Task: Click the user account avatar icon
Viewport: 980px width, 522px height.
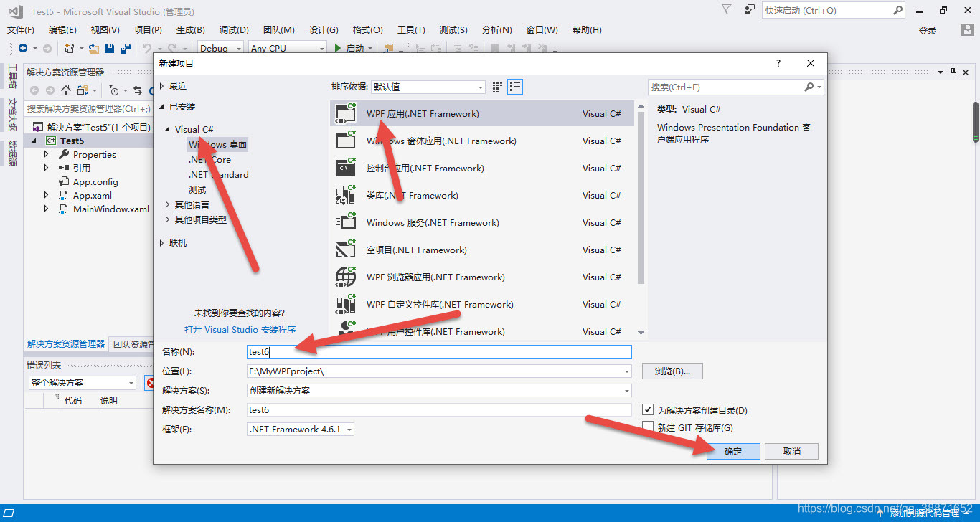Action: 967,30
